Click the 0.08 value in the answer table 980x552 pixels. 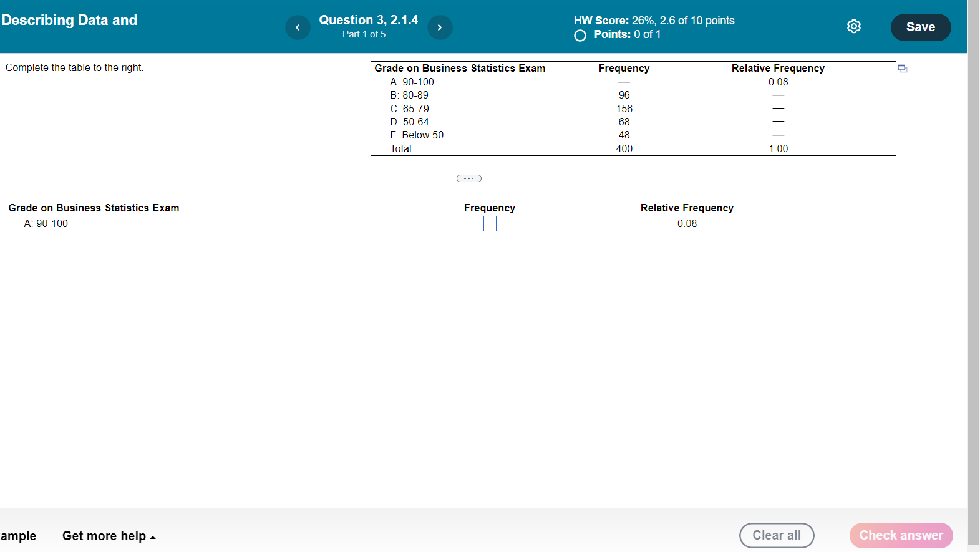687,223
